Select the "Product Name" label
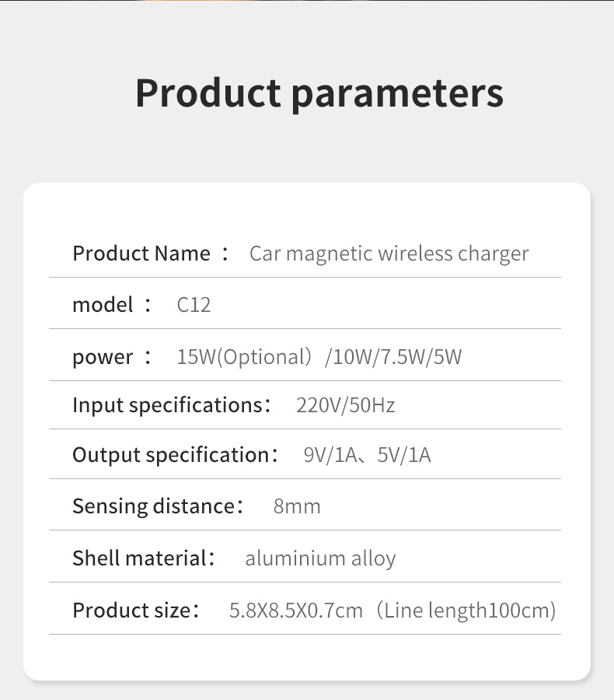This screenshot has width=614, height=700. (141, 254)
